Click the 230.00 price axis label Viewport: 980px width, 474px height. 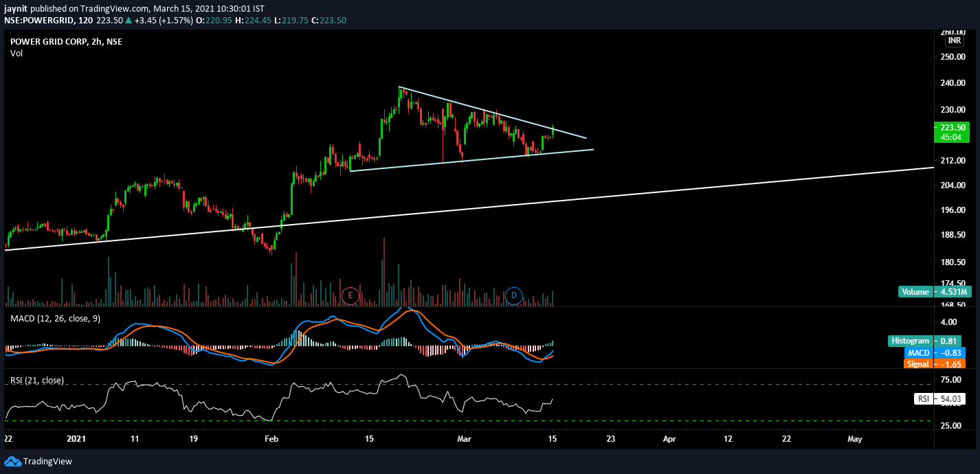tap(953, 110)
